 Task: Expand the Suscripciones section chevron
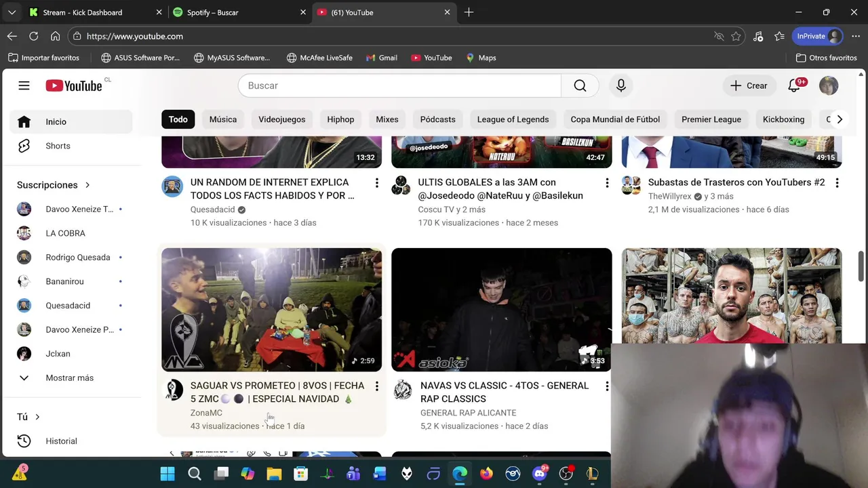point(87,185)
